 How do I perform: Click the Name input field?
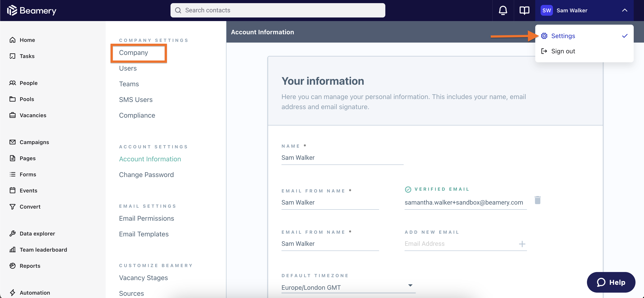point(342,158)
